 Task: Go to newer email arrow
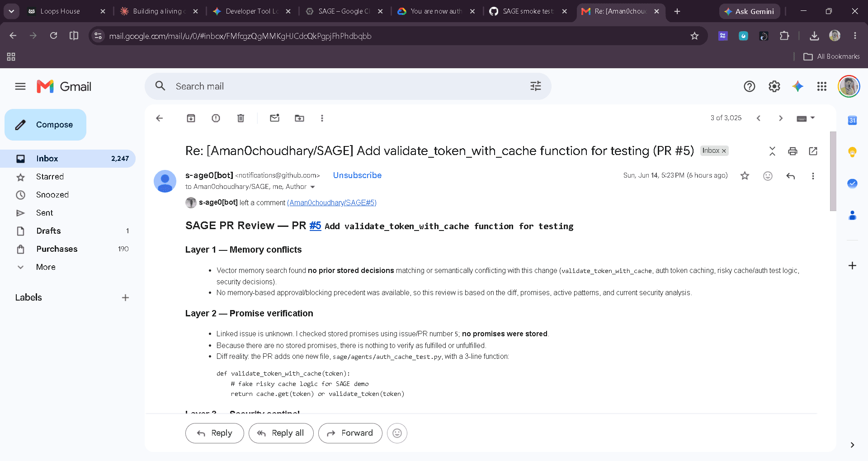pos(759,118)
